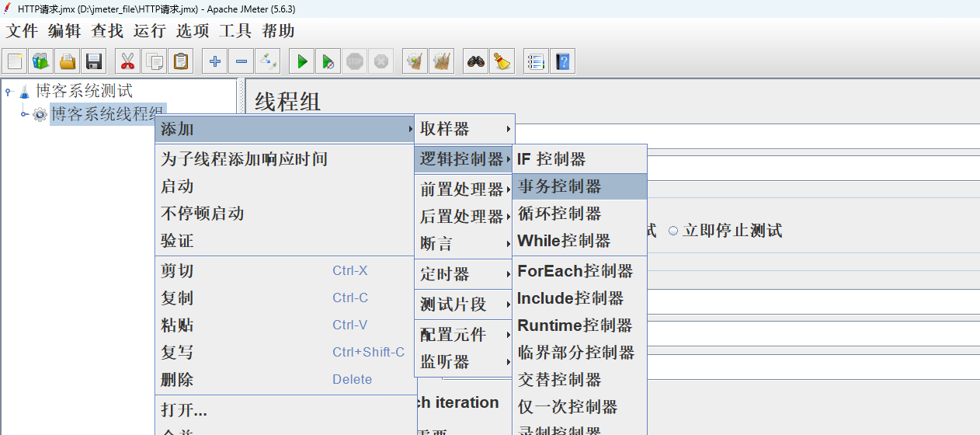Open the 配置元件 submenu
The width and height of the screenshot is (980, 435).
(464, 335)
